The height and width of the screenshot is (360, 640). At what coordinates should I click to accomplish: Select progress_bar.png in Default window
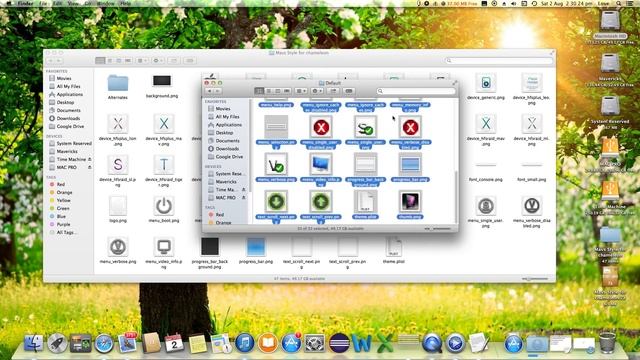click(x=410, y=164)
